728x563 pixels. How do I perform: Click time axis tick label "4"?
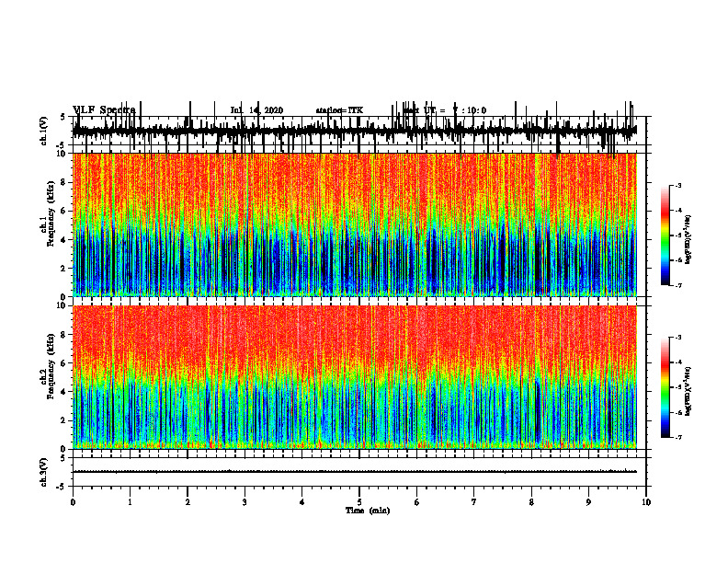(302, 502)
